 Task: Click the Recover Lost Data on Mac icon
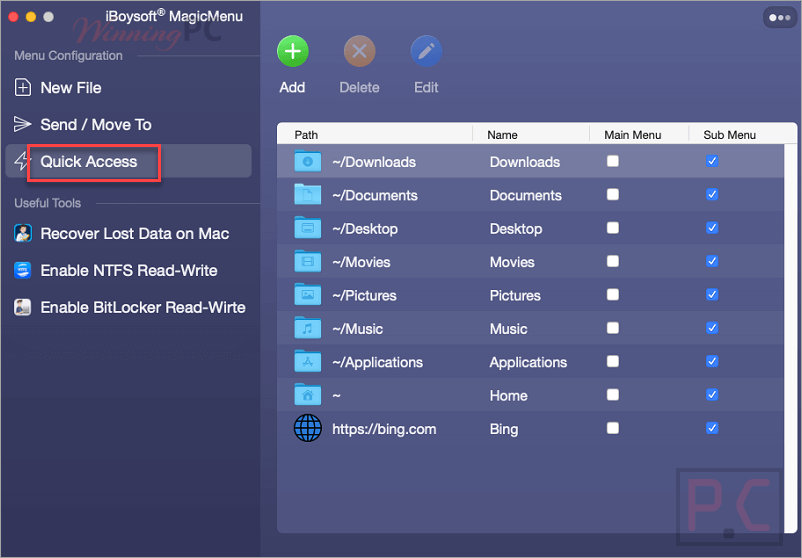[23, 233]
